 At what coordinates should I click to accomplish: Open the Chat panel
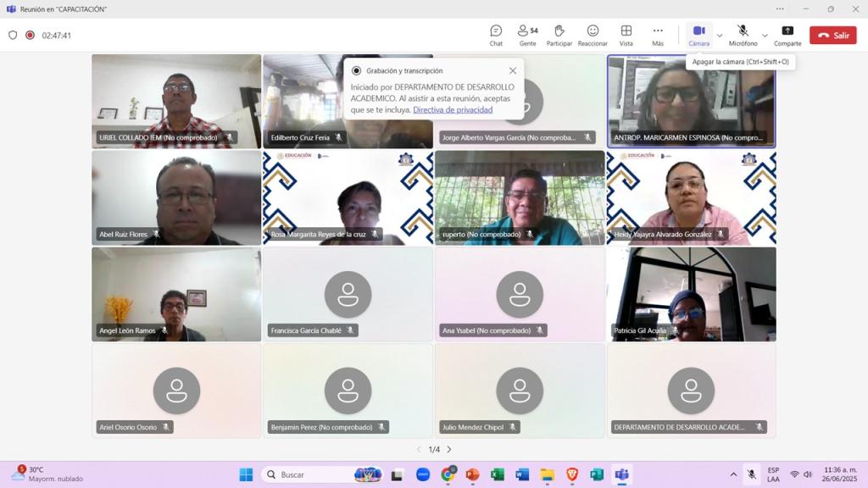tap(496, 35)
